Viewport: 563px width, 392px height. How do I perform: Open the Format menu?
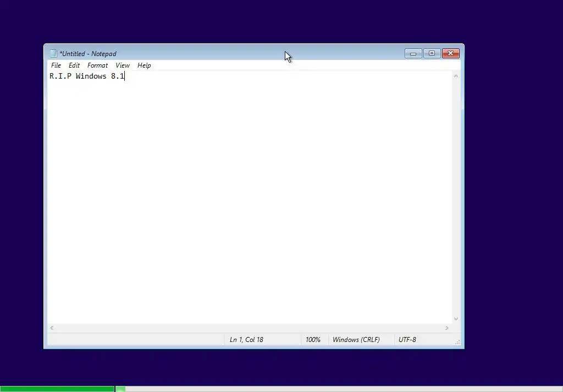[97, 65]
